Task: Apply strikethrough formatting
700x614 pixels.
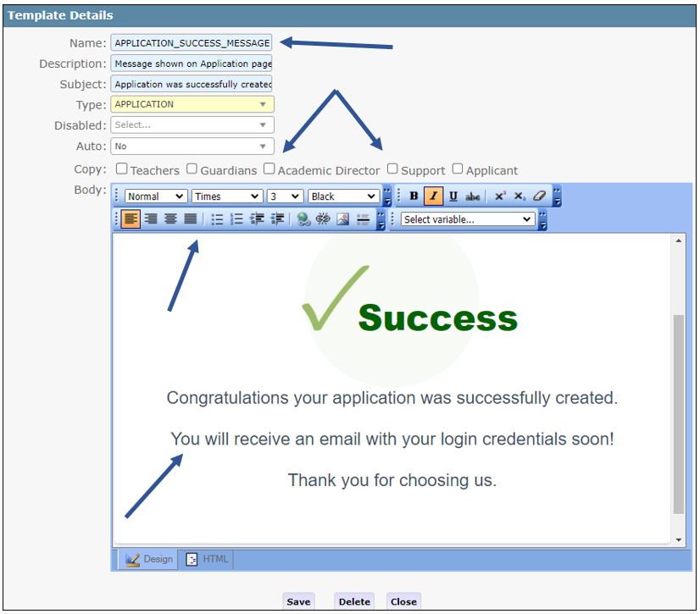Action: [473, 196]
